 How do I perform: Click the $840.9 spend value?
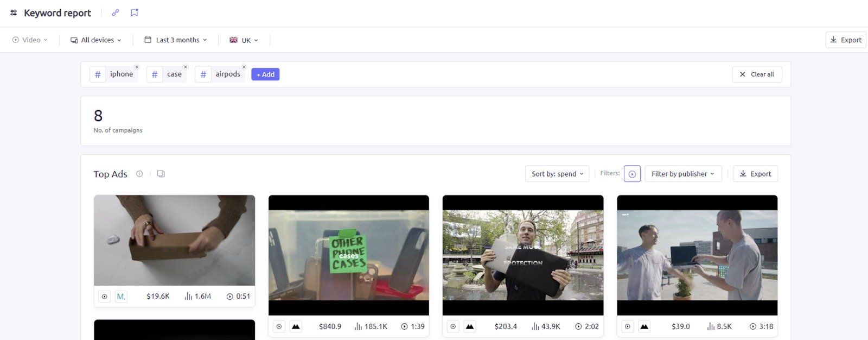(330, 326)
